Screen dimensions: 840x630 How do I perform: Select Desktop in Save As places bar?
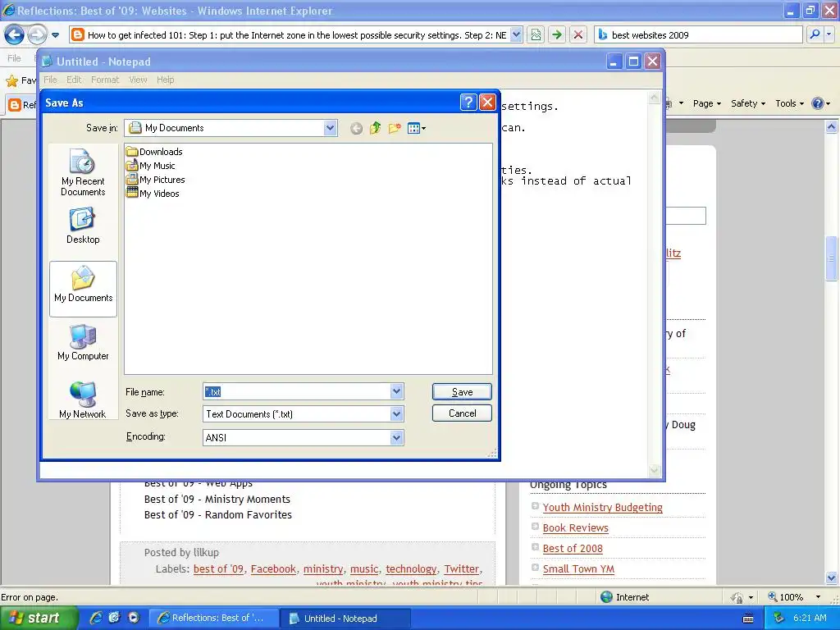(x=83, y=226)
